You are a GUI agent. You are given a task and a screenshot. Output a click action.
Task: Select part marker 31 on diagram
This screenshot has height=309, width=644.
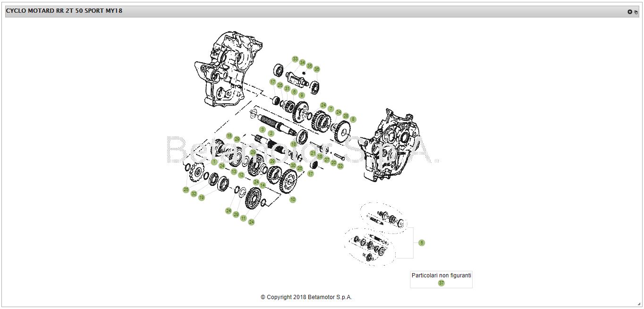287,89
